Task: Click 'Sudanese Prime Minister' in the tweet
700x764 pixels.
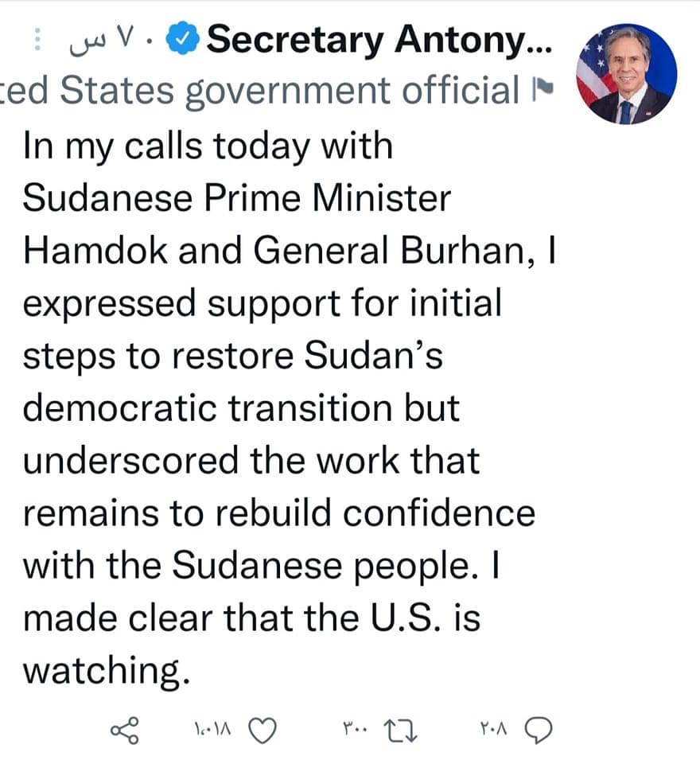Action: 236,199
